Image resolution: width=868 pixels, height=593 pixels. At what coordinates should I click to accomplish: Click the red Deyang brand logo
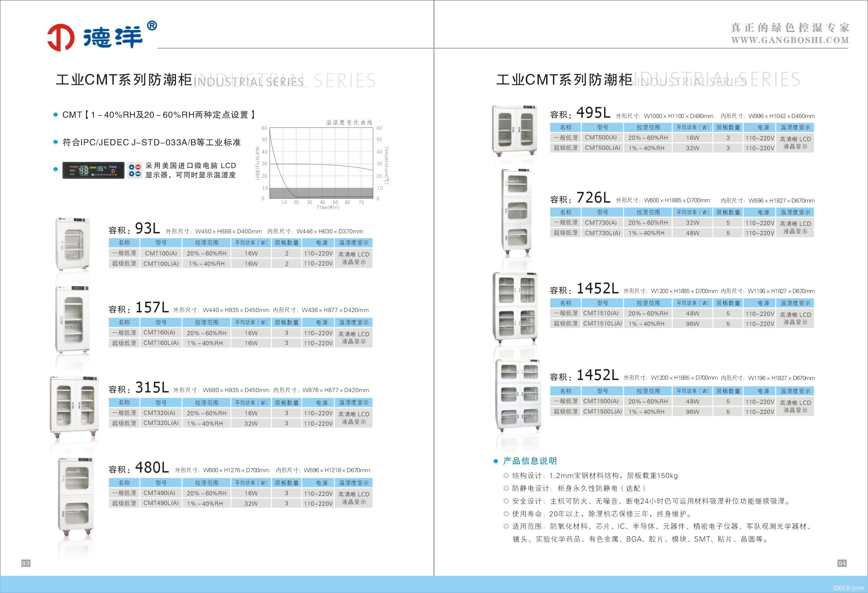tap(61, 37)
